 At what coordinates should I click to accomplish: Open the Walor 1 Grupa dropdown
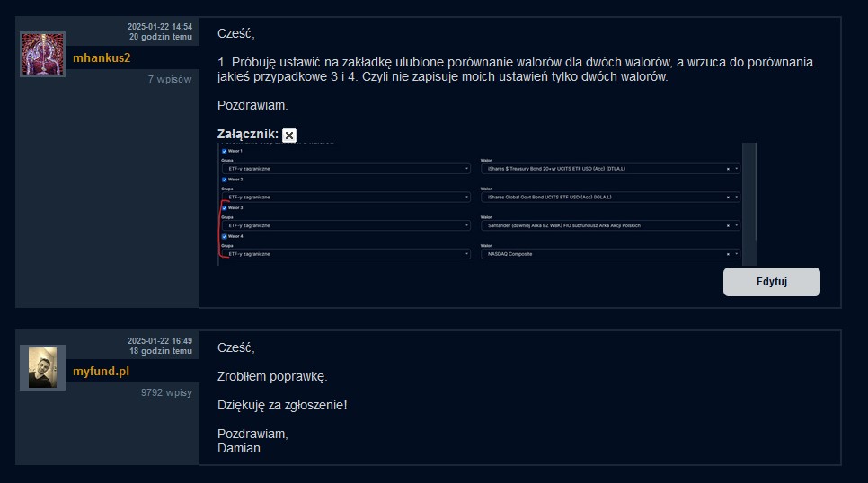coord(346,168)
